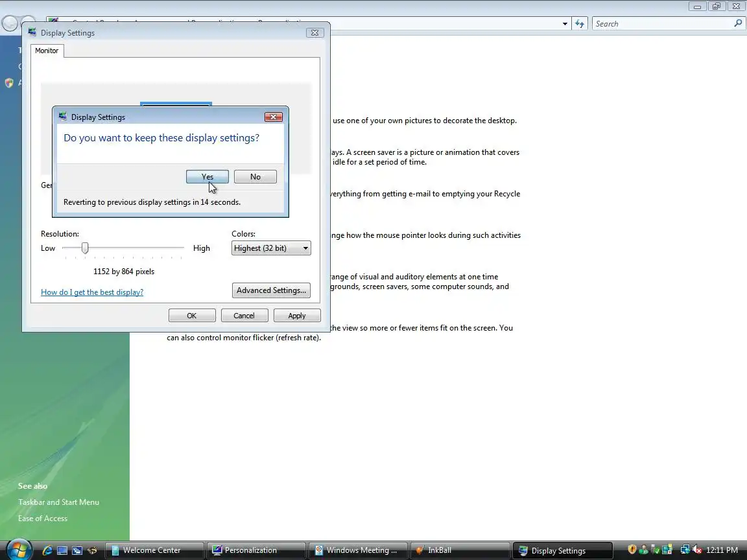Click the yellow security alert tray icon
The image size is (747, 560).
[x=632, y=550]
